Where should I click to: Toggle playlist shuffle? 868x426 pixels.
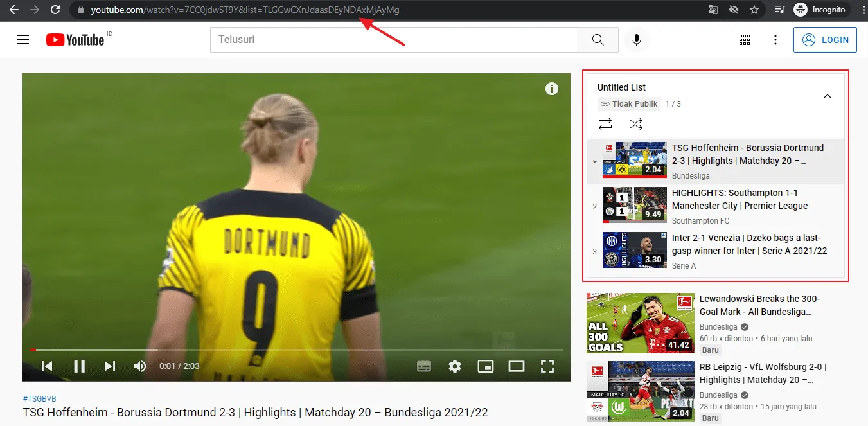[636, 124]
